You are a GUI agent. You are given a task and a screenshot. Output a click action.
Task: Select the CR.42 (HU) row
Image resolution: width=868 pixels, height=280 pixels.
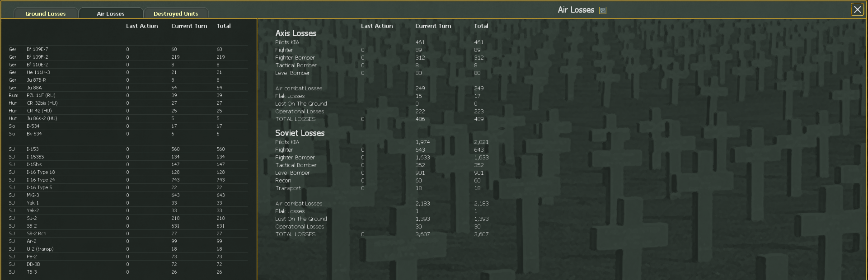[x=128, y=111]
